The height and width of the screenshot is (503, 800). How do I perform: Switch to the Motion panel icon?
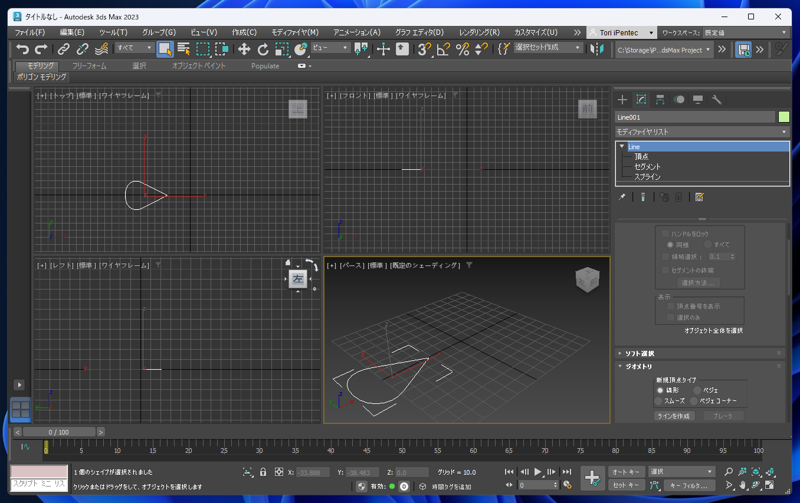(679, 99)
